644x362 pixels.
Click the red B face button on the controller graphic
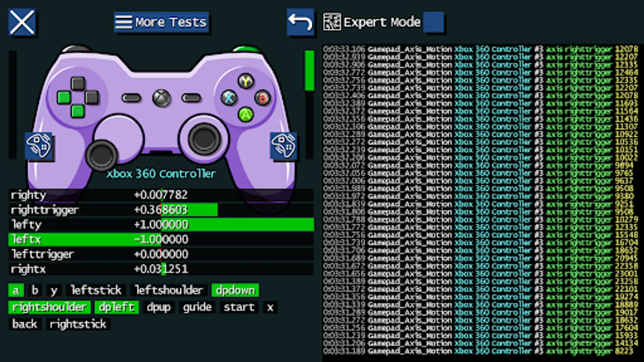(262, 98)
